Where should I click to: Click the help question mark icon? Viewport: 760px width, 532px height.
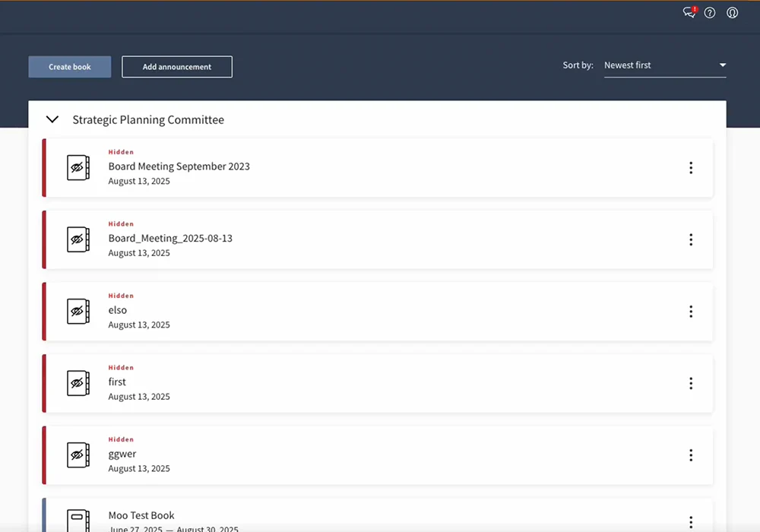click(710, 12)
